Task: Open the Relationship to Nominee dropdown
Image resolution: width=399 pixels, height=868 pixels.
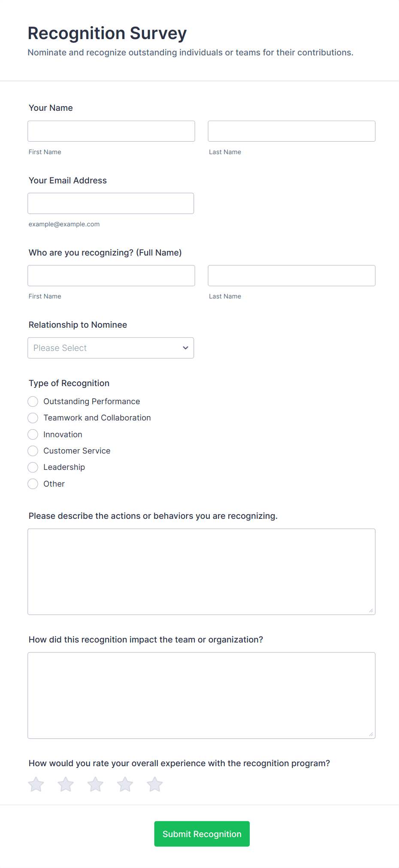Action: pyautogui.click(x=111, y=347)
